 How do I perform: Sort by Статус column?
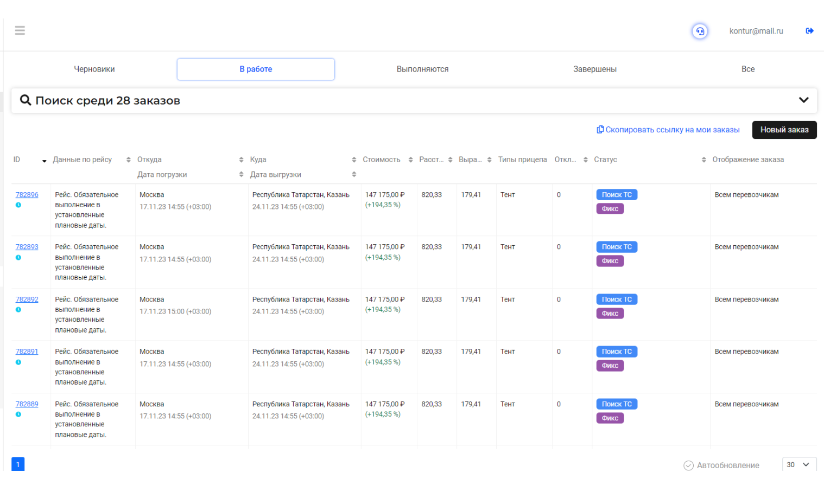(704, 160)
